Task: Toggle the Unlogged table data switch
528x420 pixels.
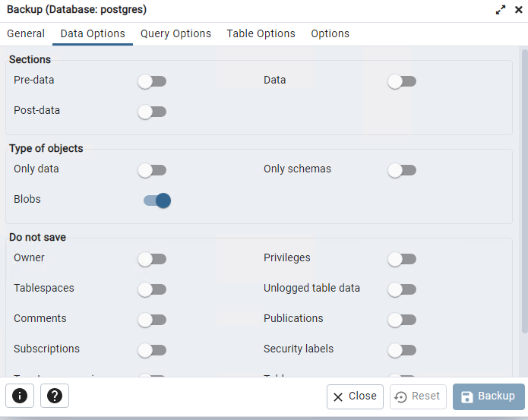Action: 402,289
